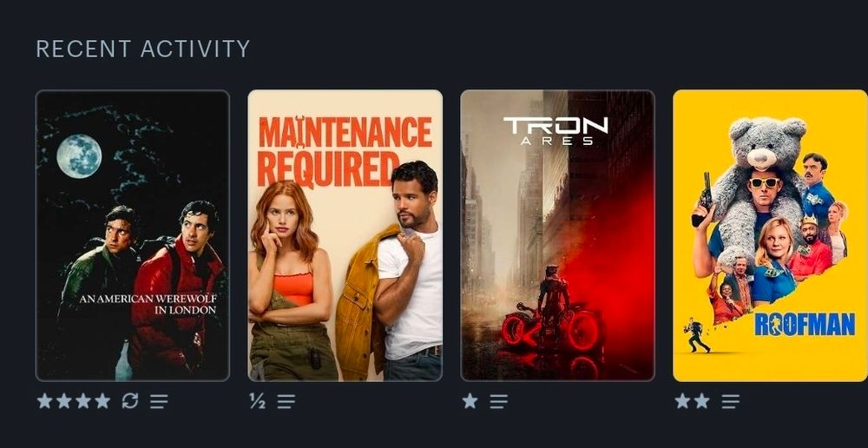Click blue Roofman title on yellow poster

tap(805, 325)
